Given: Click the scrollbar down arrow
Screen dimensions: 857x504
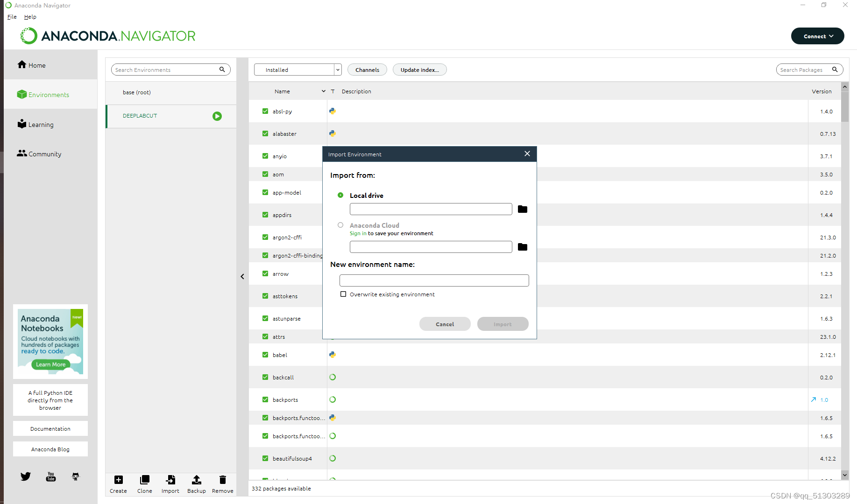Looking at the screenshot, I should (x=845, y=475).
